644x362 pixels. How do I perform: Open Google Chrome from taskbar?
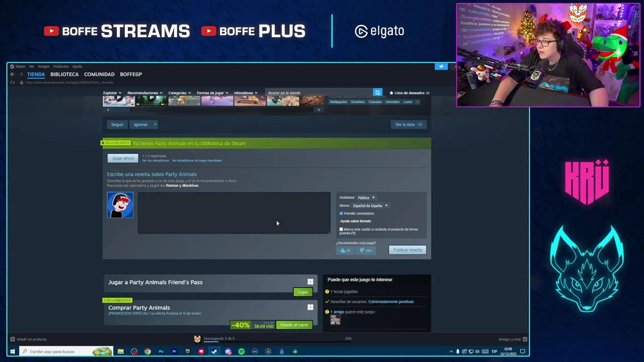(x=147, y=351)
